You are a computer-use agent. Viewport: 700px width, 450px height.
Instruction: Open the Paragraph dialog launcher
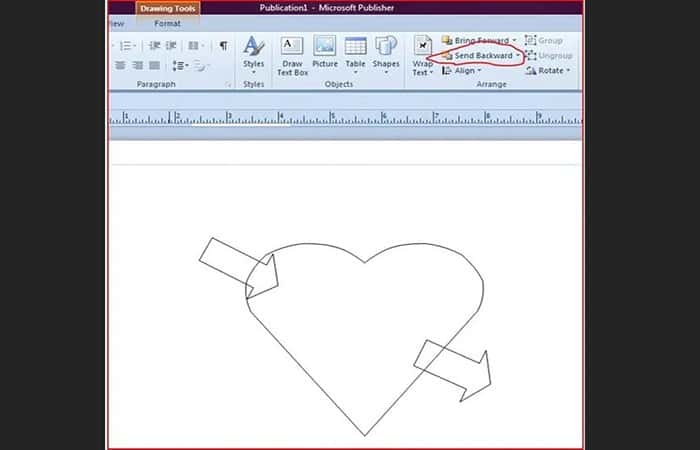pos(228,84)
